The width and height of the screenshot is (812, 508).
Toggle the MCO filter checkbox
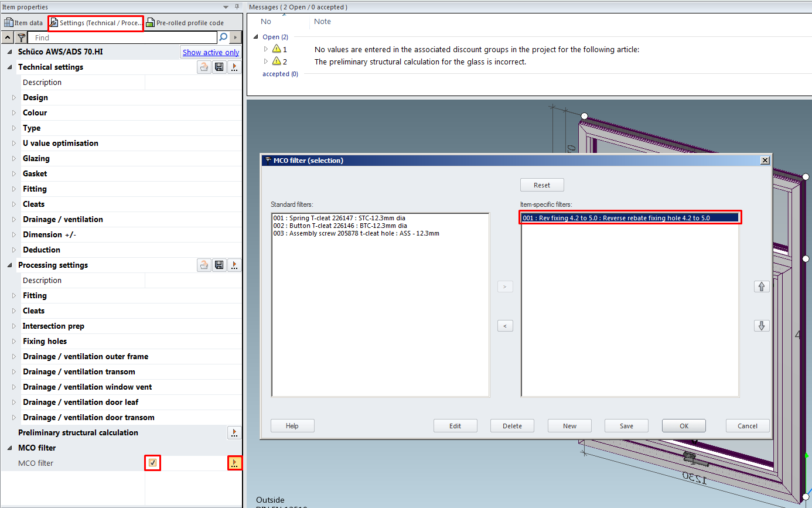coord(152,463)
